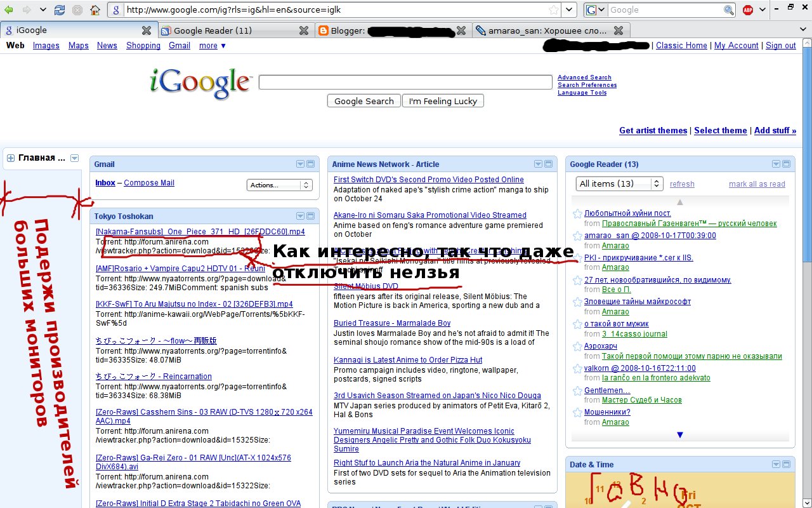Open the Gmail Inbox link
Viewport: 812px width, 508px height.
[x=105, y=183]
